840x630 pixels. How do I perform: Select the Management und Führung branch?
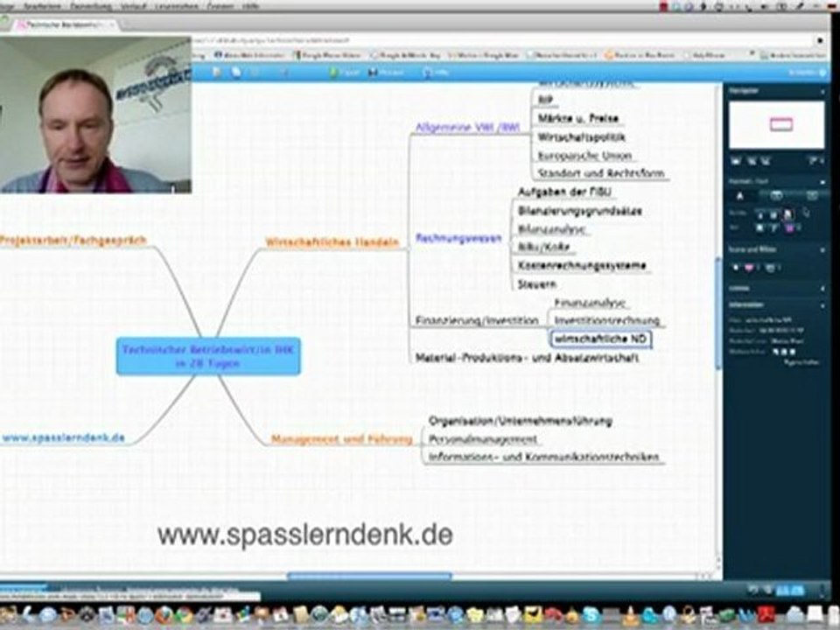pos(341,439)
